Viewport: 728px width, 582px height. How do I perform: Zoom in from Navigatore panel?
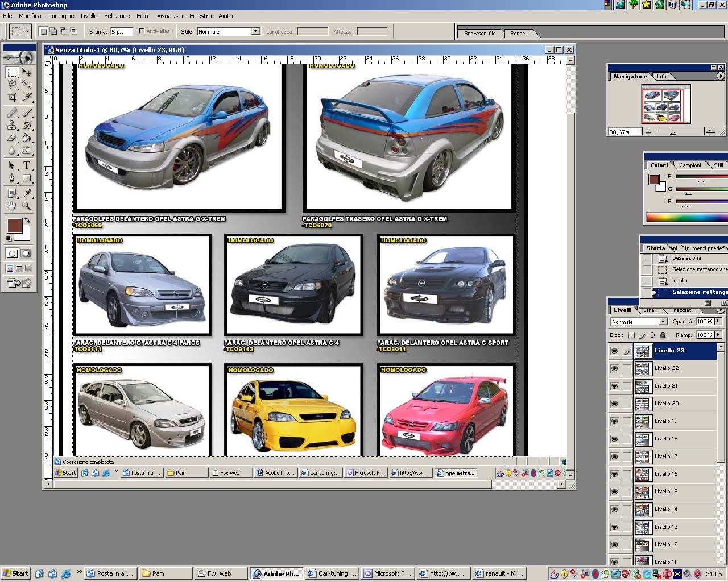[x=710, y=132]
